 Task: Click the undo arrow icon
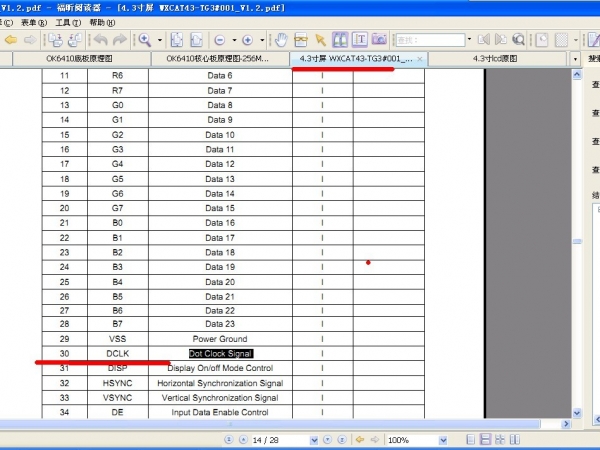(x=100, y=40)
